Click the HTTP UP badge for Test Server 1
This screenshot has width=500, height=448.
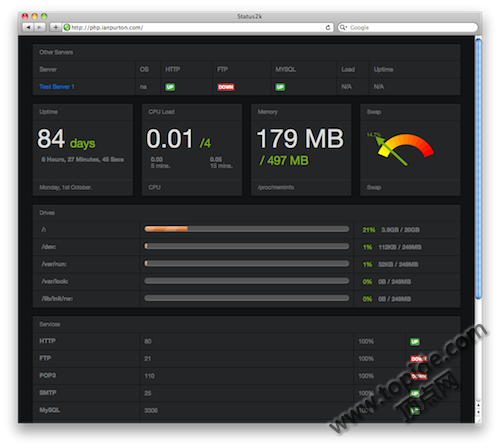tap(170, 87)
